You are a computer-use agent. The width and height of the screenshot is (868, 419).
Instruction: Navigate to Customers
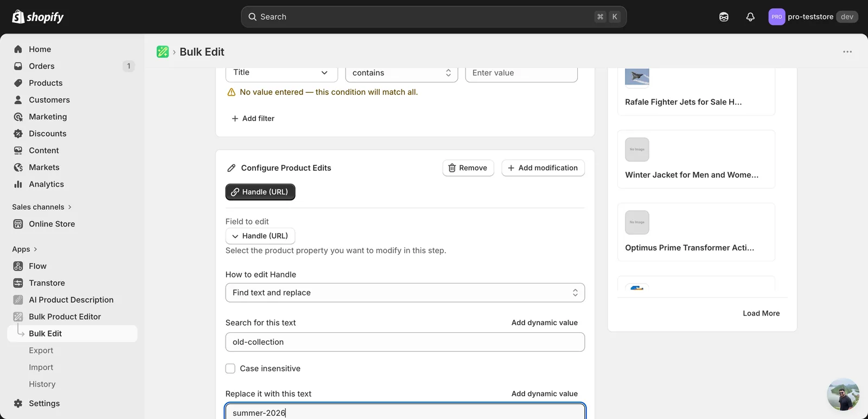(72, 100)
